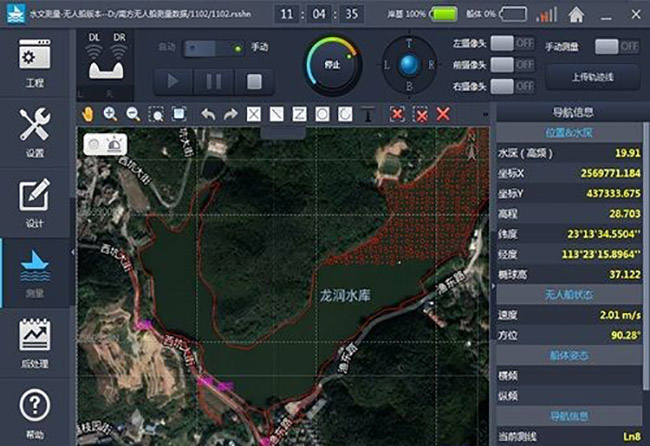Select the Z-shaped route drawing tool
This screenshot has height=446, width=650.
click(299, 114)
